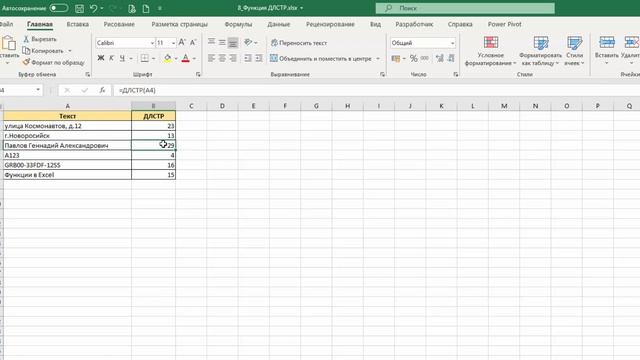The height and width of the screenshot is (360, 640).
Task: Open Форматировать как таблицу menu
Action: coord(540,51)
